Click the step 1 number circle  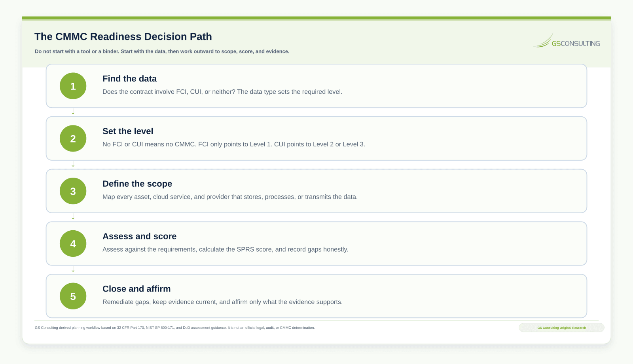[73, 86]
